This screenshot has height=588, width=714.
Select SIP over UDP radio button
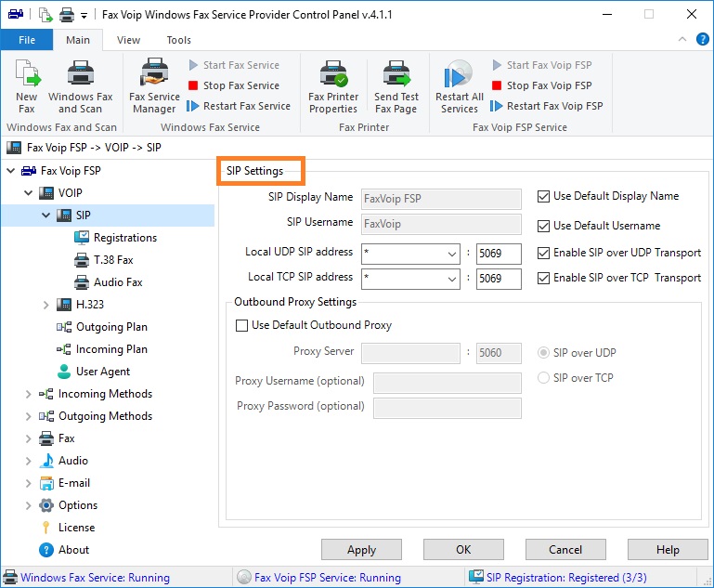tap(543, 353)
